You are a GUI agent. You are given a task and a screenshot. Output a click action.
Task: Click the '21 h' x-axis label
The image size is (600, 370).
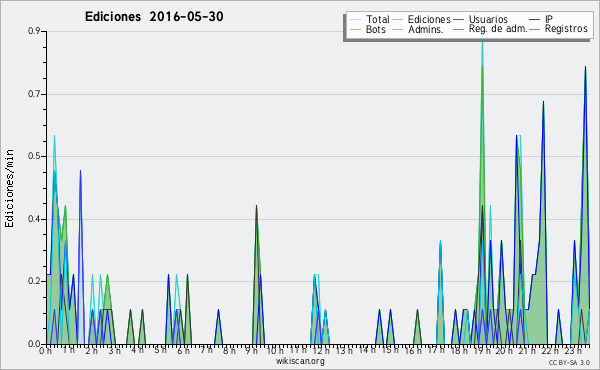pyautogui.click(x=527, y=350)
